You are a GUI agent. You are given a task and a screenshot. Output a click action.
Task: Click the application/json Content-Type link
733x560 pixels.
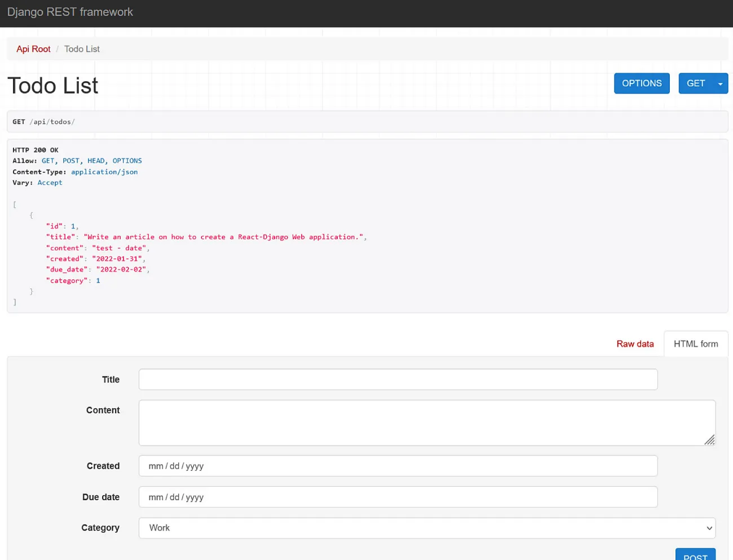104,171
